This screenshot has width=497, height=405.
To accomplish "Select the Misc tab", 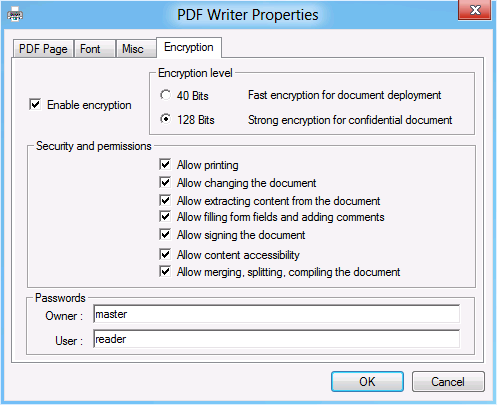I will 136,49.
